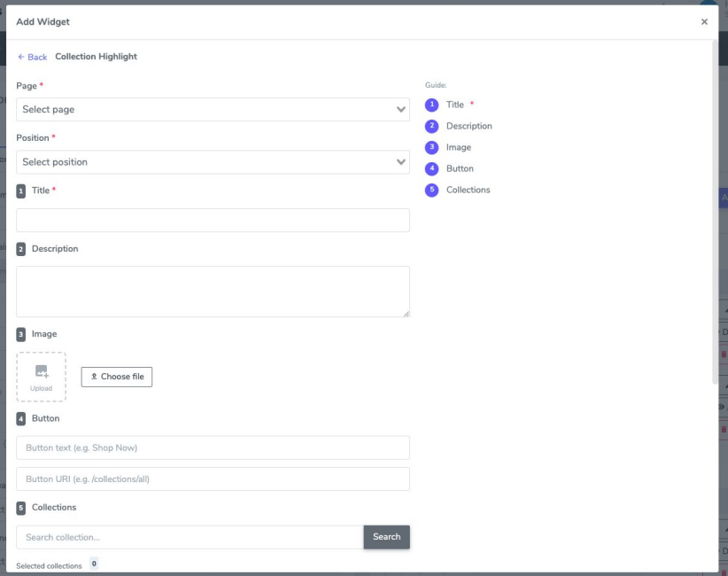Focus the Title text field
728x576 pixels.
213,220
